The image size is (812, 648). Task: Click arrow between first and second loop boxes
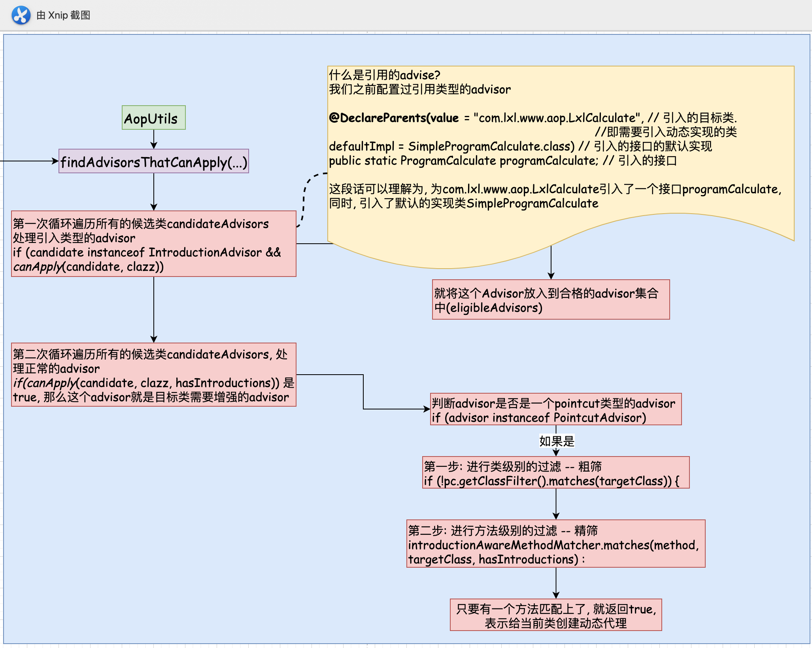(154, 309)
